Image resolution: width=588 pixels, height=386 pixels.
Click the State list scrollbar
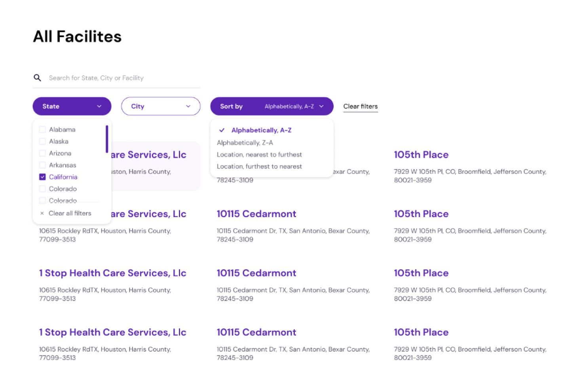tap(107, 139)
